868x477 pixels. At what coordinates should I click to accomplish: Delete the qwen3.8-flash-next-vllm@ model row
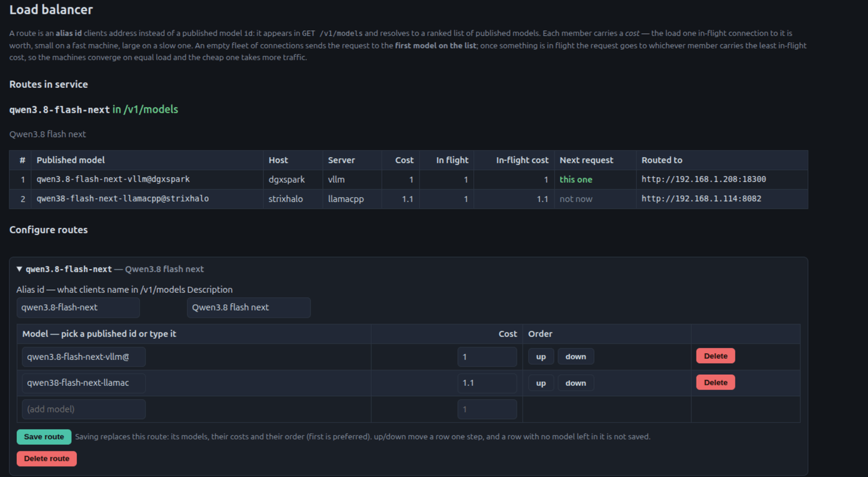[x=715, y=356]
